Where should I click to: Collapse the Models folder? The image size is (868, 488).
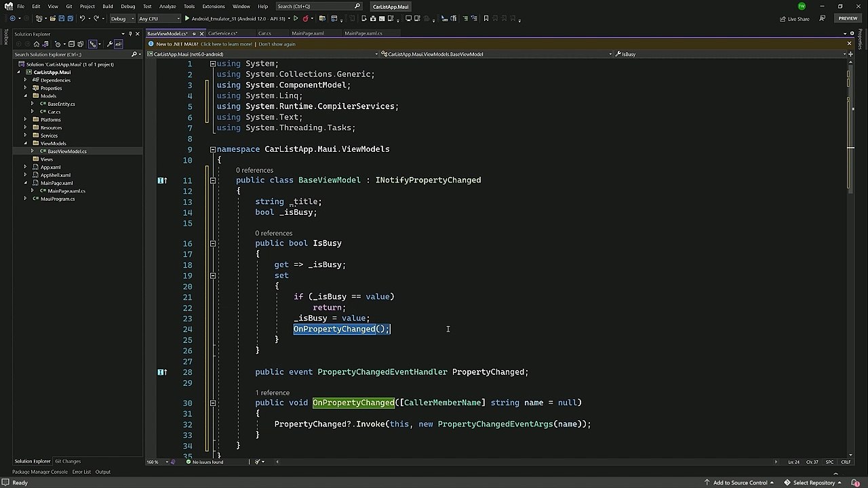[25, 96]
